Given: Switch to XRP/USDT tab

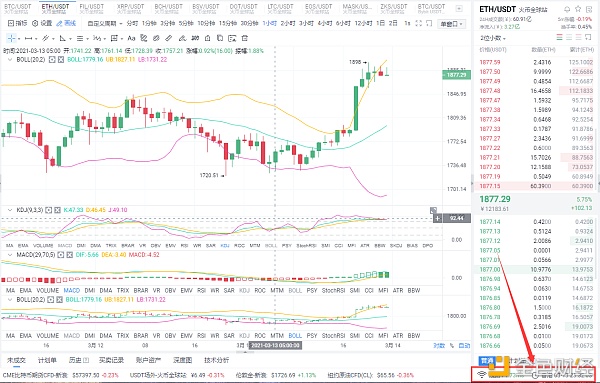Looking at the screenshot, I should 130,8.
